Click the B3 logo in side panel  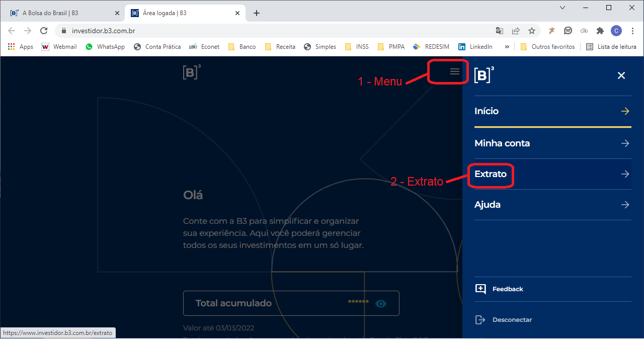tap(484, 74)
